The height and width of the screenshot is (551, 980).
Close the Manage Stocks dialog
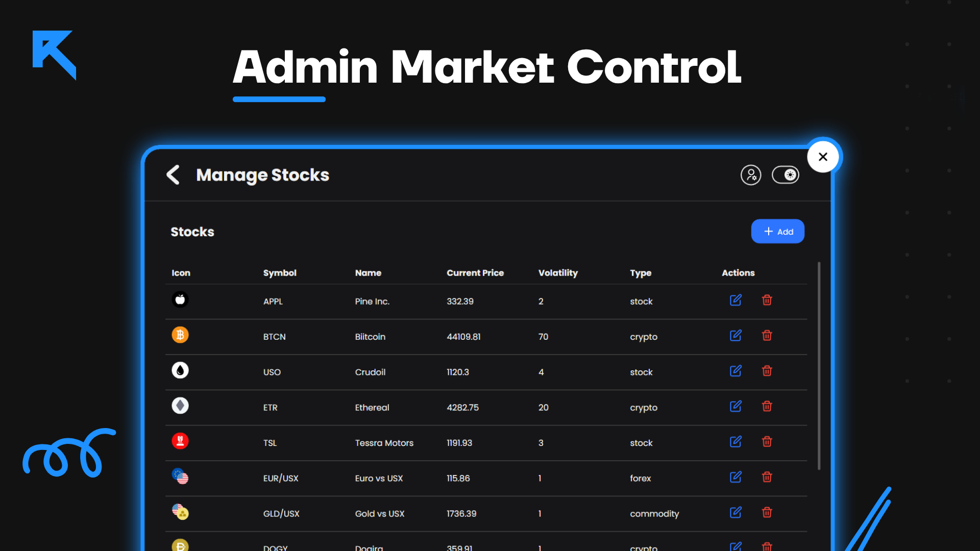pyautogui.click(x=823, y=157)
